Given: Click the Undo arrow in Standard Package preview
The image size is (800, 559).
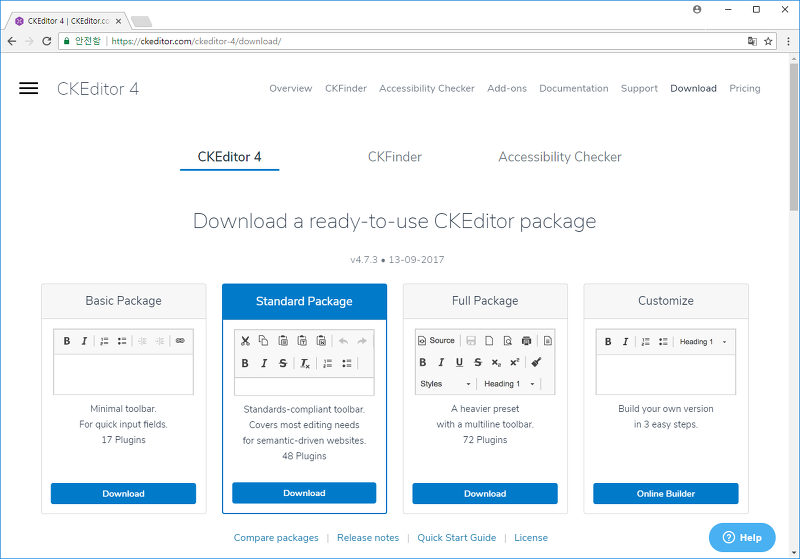Looking at the screenshot, I should 343,341.
